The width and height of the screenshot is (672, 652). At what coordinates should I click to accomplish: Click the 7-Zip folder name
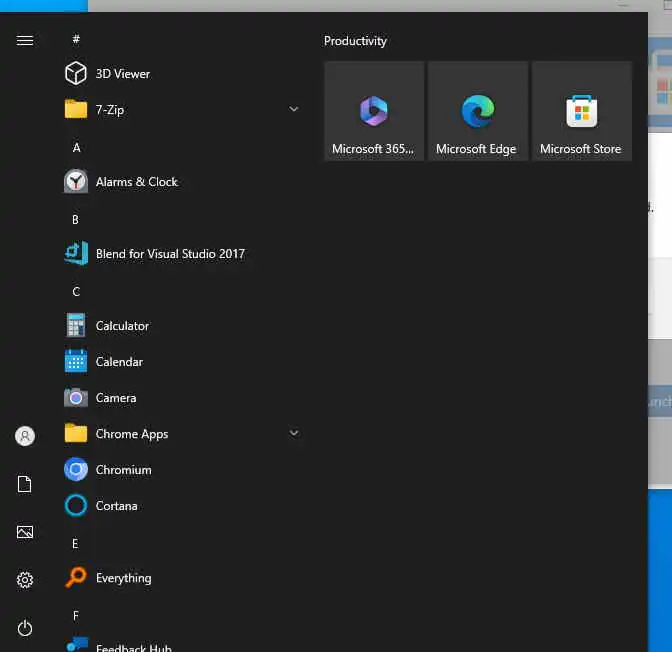[x=110, y=110]
